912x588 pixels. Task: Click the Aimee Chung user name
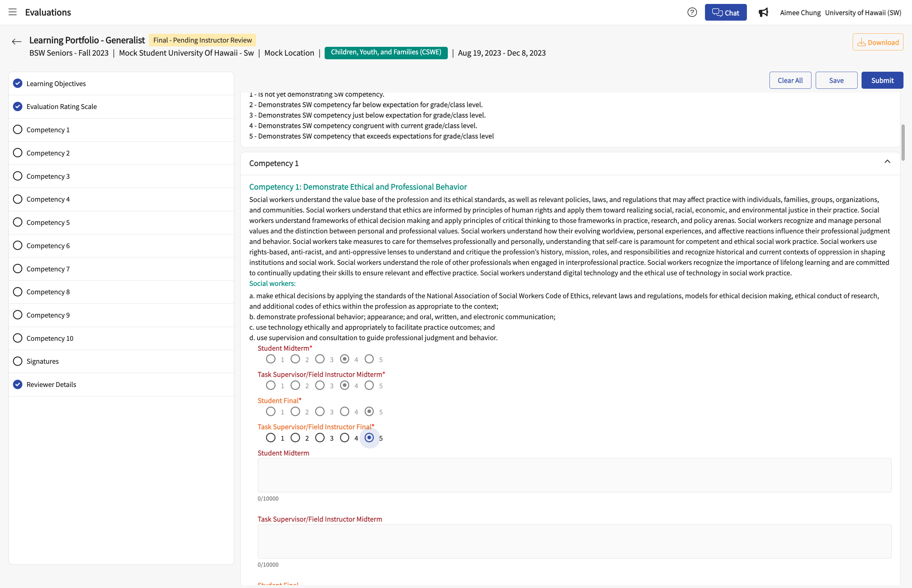tap(800, 12)
